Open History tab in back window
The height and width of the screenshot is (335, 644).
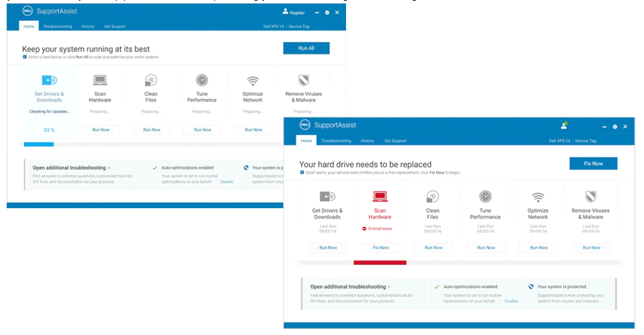click(88, 26)
